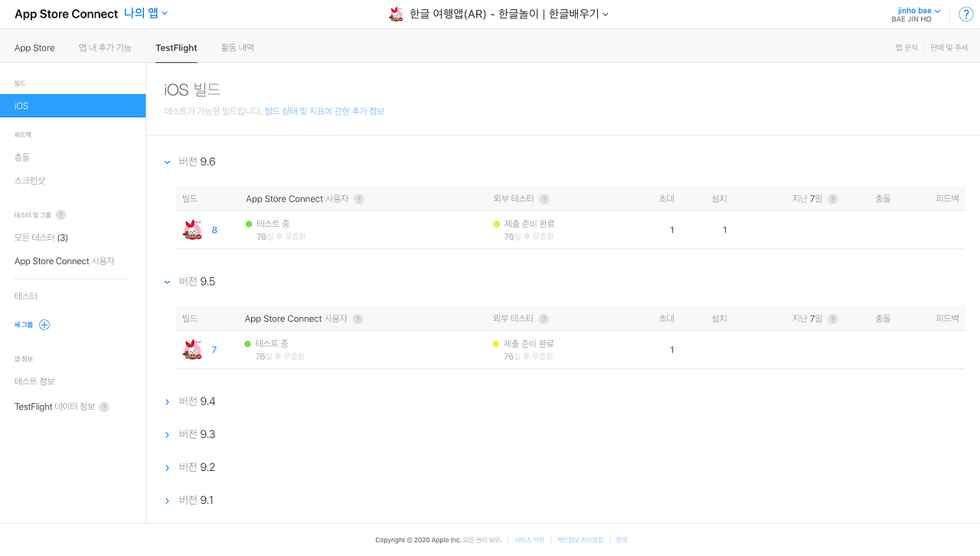Open 충돌 feedback in the sidebar
The width and height of the screenshot is (980, 556).
(22, 157)
